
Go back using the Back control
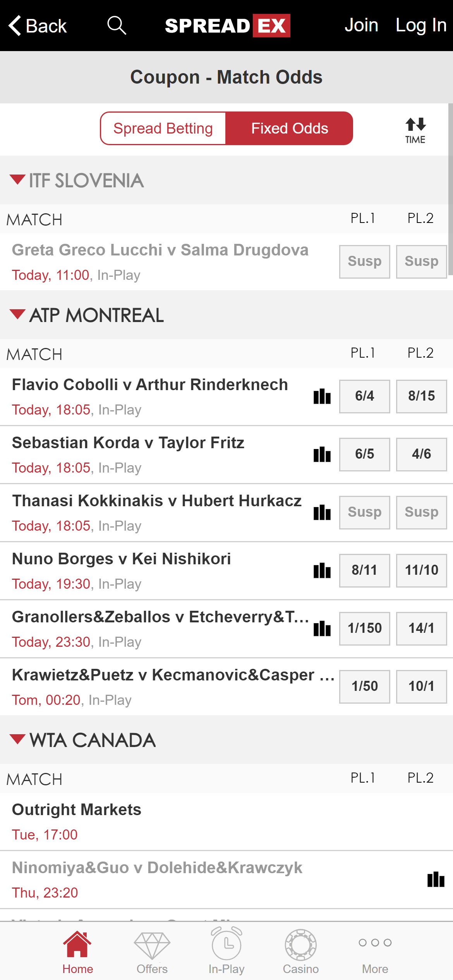pos(38,25)
